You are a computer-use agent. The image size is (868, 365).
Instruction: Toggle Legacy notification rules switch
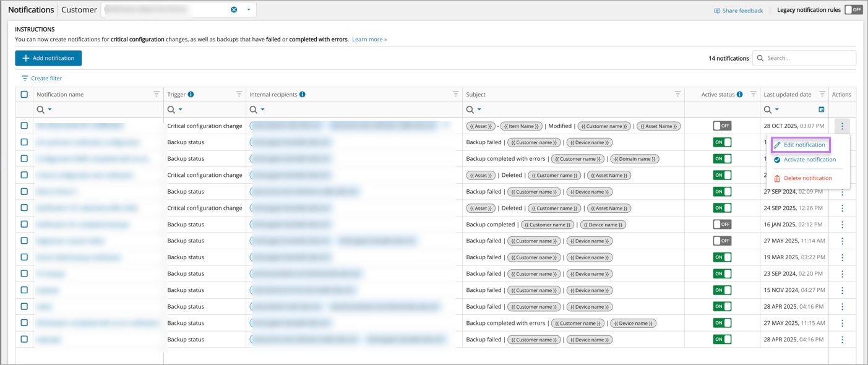(x=853, y=10)
